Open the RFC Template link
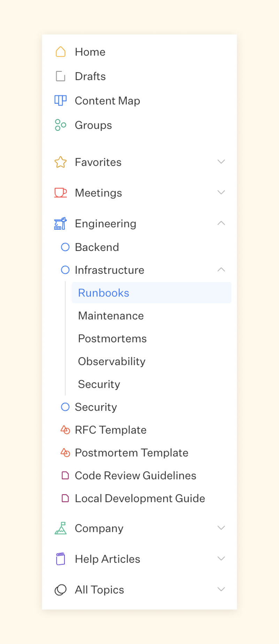The height and width of the screenshot is (644, 279). pyautogui.click(x=111, y=430)
